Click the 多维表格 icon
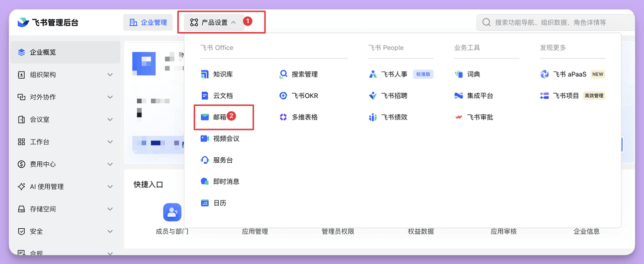644x264 pixels. [x=283, y=117]
